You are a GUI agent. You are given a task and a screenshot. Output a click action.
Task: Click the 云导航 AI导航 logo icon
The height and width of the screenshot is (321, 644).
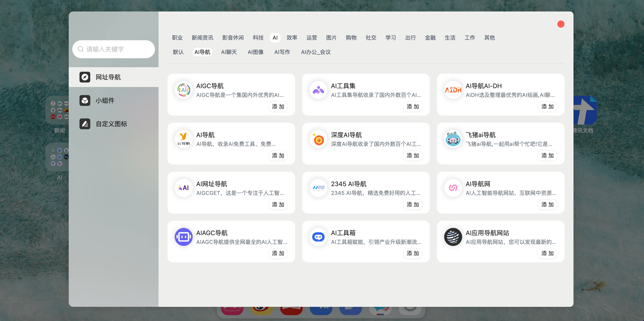(183, 139)
